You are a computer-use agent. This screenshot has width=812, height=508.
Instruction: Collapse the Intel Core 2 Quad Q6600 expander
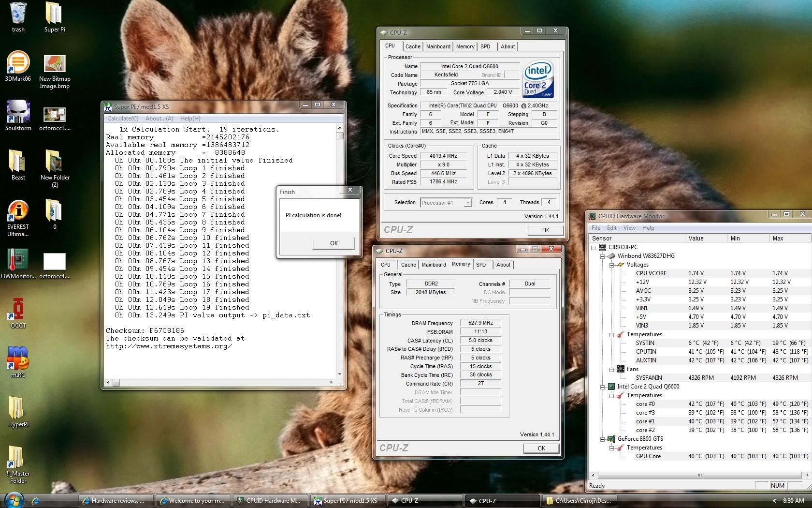(602, 387)
